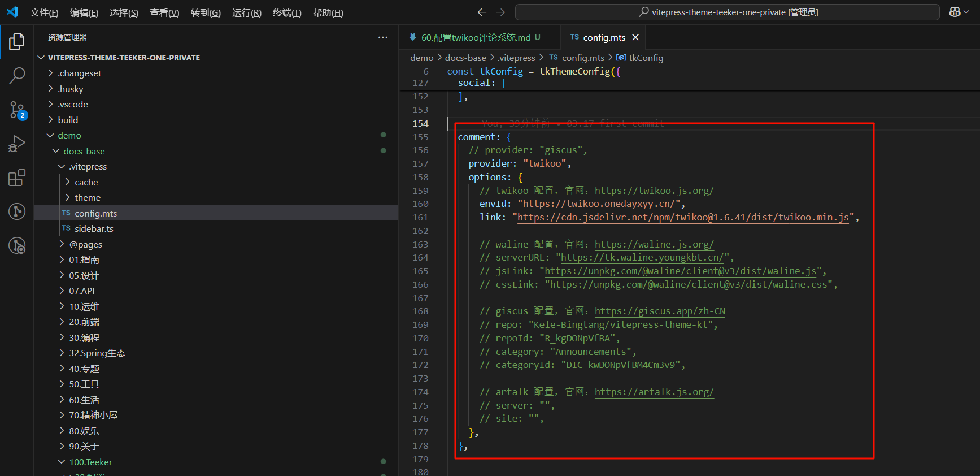Click line number 157 in gutter
Viewport: 980px width, 476px height.
click(x=420, y=163)
